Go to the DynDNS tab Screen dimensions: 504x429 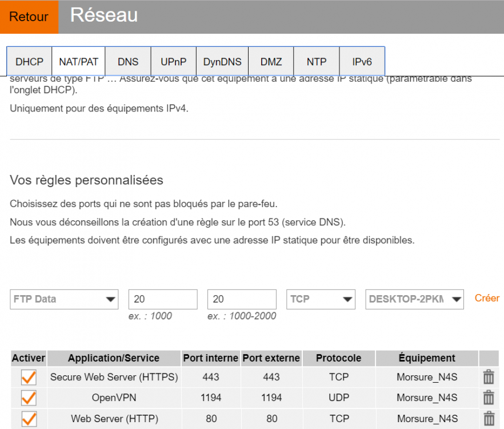click(x=222, y=62)
